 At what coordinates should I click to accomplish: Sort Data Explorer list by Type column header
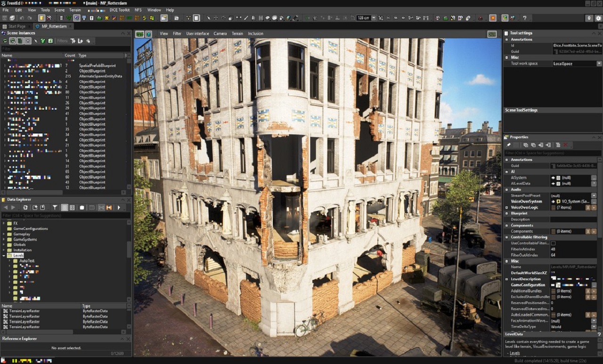pyautogui.click(x=86, y=306)
